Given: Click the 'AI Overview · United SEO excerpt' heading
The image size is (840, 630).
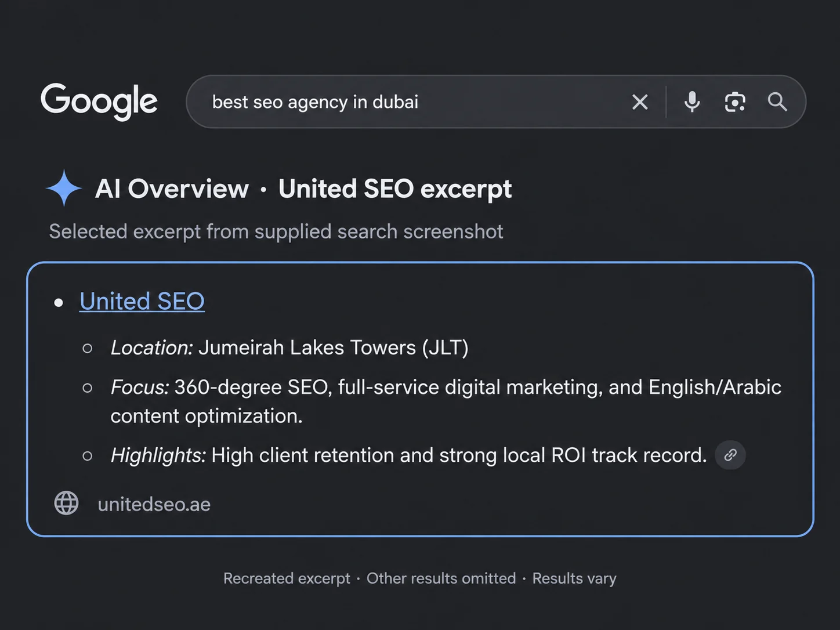Looking at the screenshot, I should tap(303, 189).
